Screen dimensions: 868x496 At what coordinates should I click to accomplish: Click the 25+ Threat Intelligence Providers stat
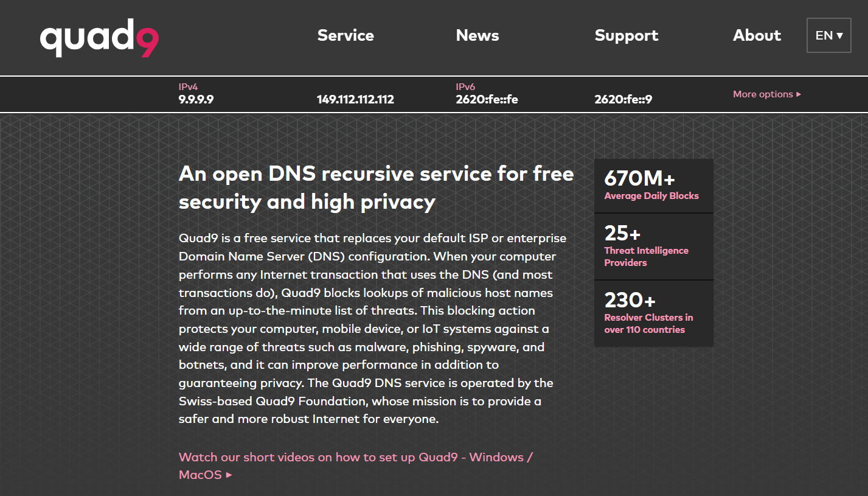point(654,246)
